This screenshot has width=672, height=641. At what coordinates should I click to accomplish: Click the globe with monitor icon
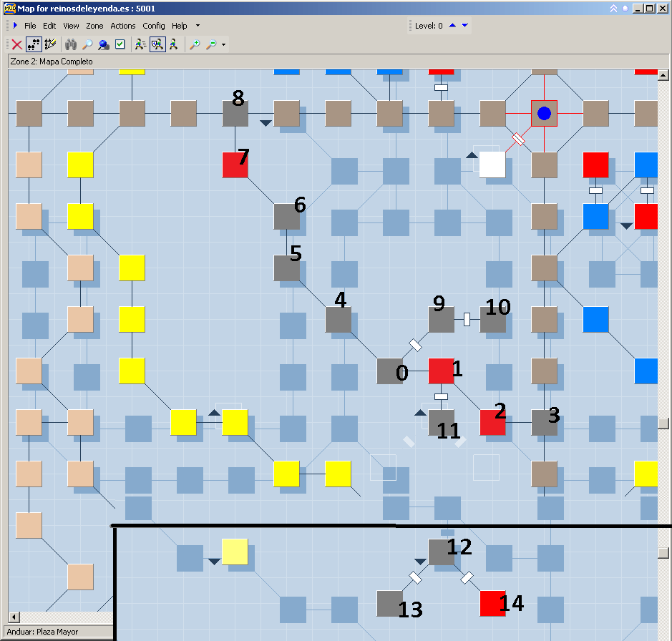[104, 44]
